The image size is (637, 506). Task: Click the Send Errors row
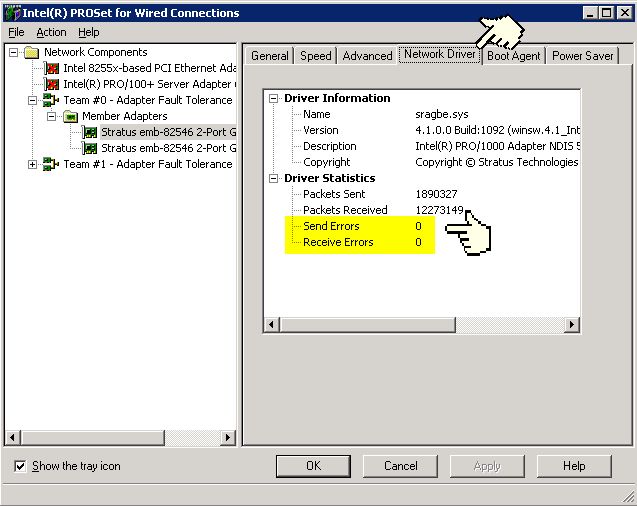pyautogui.click(x=360, y=226)
